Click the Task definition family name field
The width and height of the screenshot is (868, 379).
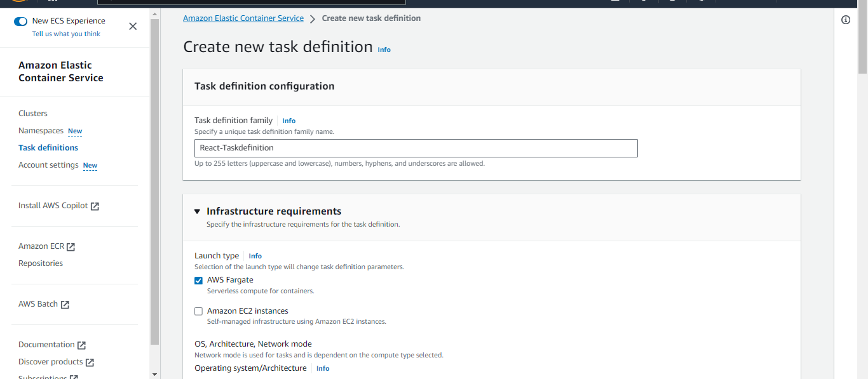[416, 148]
